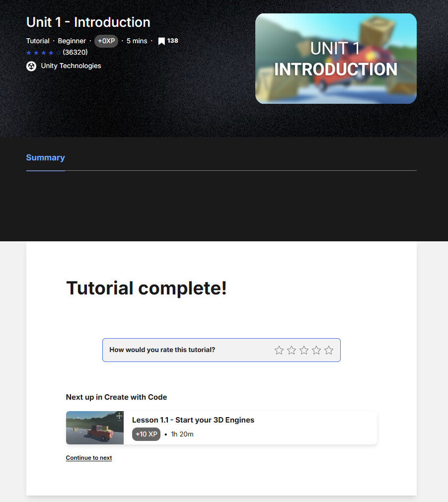Select the fourth rating star
Image resolution: width=448 pixels, height=502 pixels.
pyautogui.click(x=316, y=350)
